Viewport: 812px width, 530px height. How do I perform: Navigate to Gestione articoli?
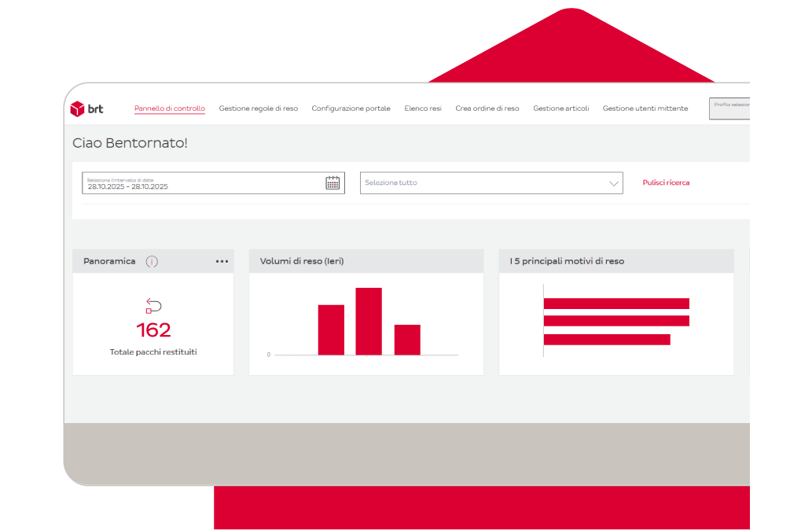point(560,109)
